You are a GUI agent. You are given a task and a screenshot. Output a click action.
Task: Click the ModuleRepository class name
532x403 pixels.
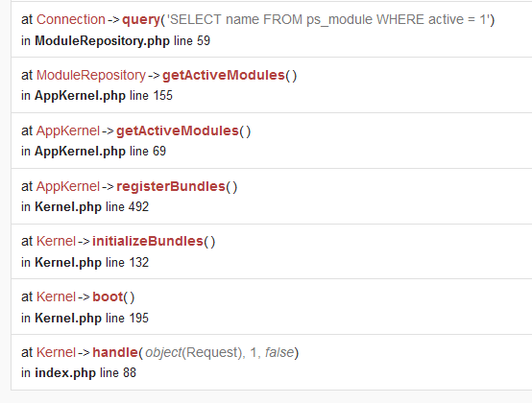point(91,75)
